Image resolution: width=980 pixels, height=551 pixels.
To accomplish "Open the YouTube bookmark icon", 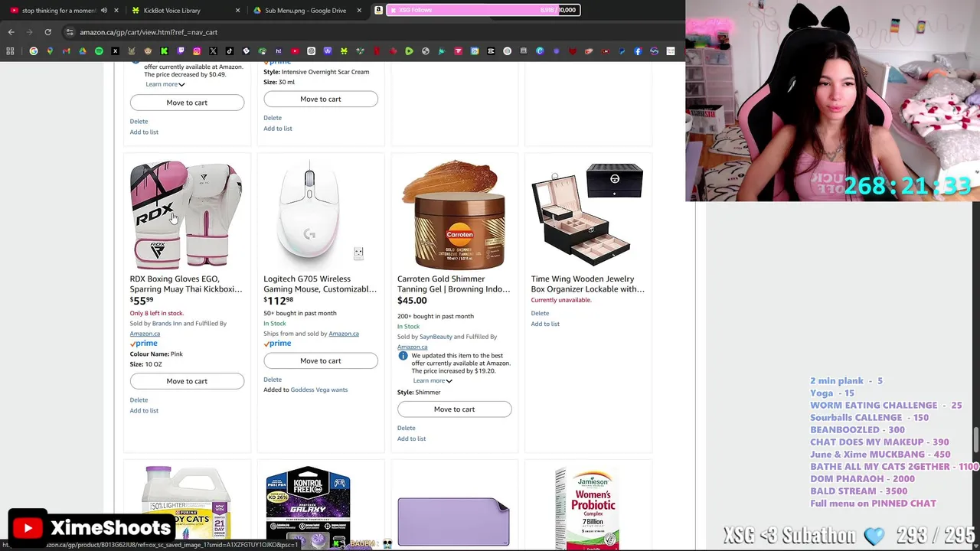I will pyautogui.click(x=295, y=51).
